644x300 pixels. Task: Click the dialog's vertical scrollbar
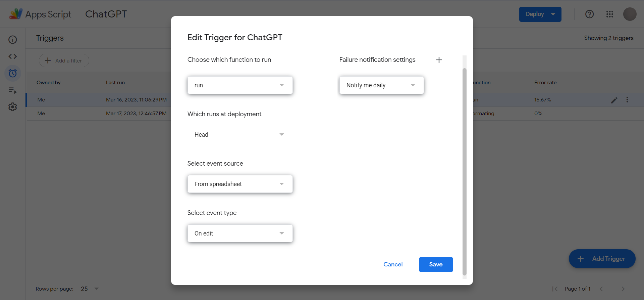pos(465,171)
